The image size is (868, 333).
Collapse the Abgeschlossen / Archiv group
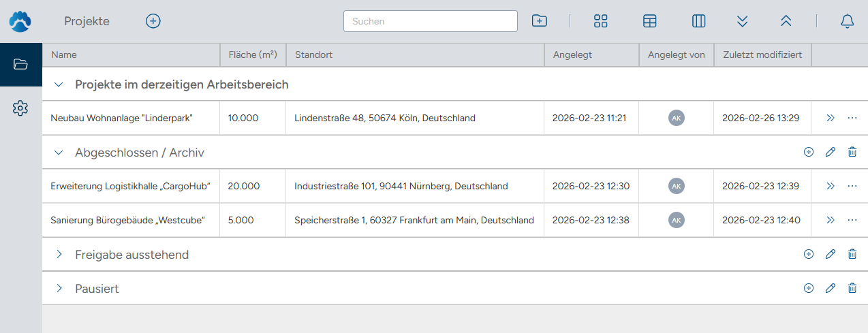59,153
